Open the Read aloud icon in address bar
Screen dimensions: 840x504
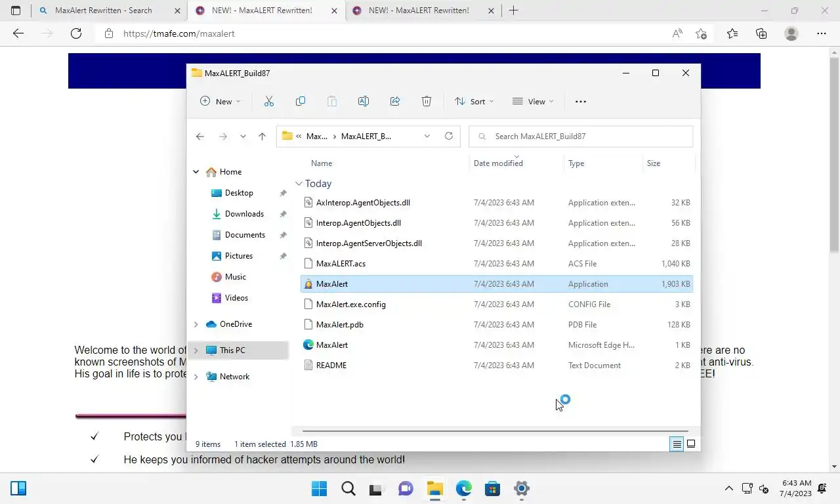pos(677,33)
